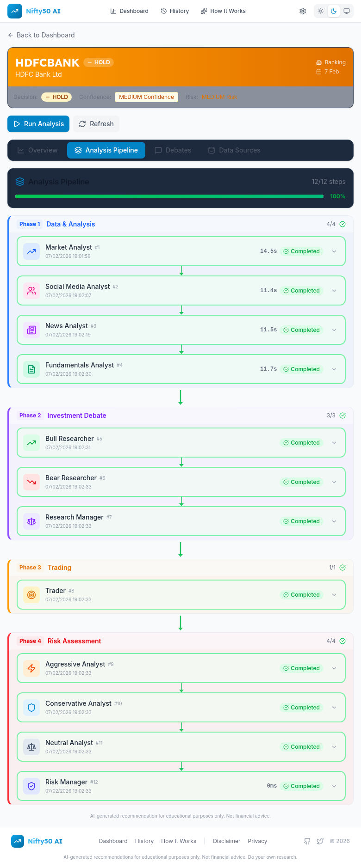This screenshot has width=361, height=868.
Task: Click the Social Media Analyst people icon
Action: coord(31,291)
